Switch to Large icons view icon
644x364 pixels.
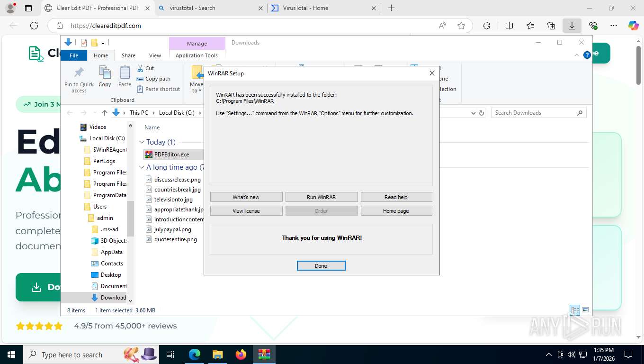coord(585,310)
